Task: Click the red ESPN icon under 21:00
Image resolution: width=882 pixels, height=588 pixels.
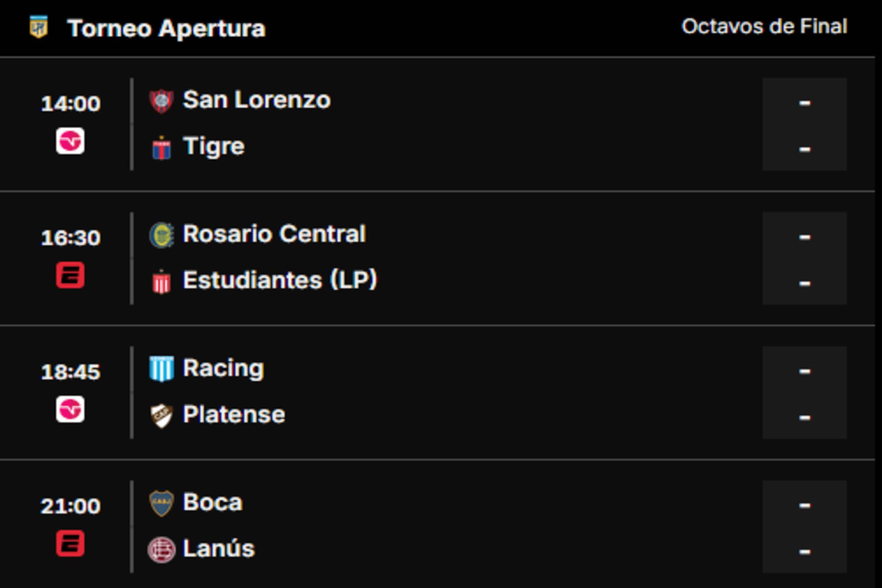Action: pyautogui.click(x=70, y=543)
